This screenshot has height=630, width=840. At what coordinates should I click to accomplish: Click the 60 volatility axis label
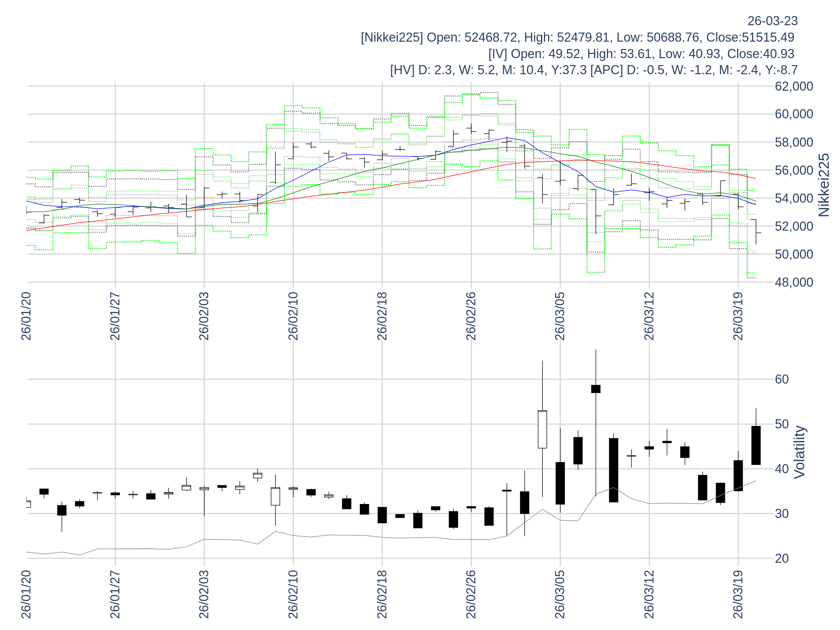[x=782, y=379]
